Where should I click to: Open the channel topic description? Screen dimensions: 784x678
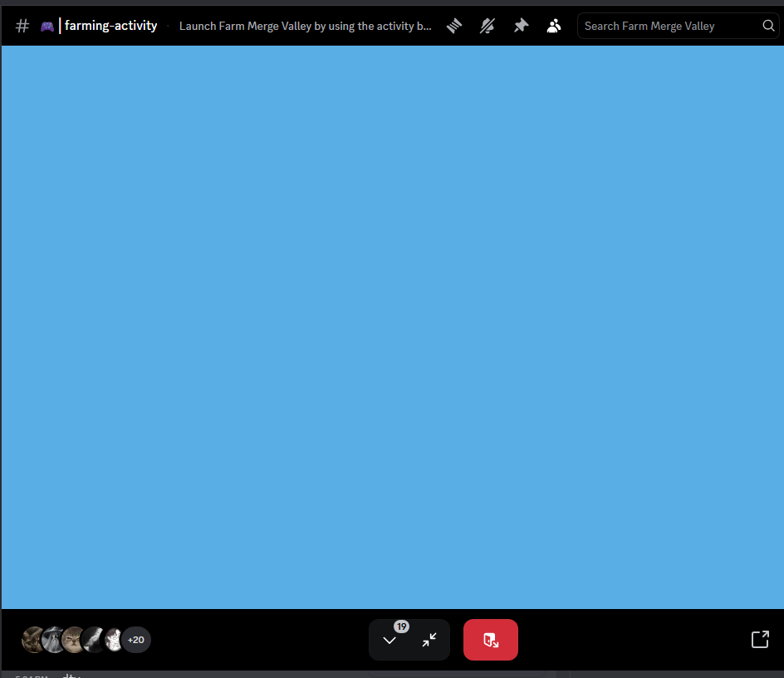pyautogui.click(x=305, y=26)
